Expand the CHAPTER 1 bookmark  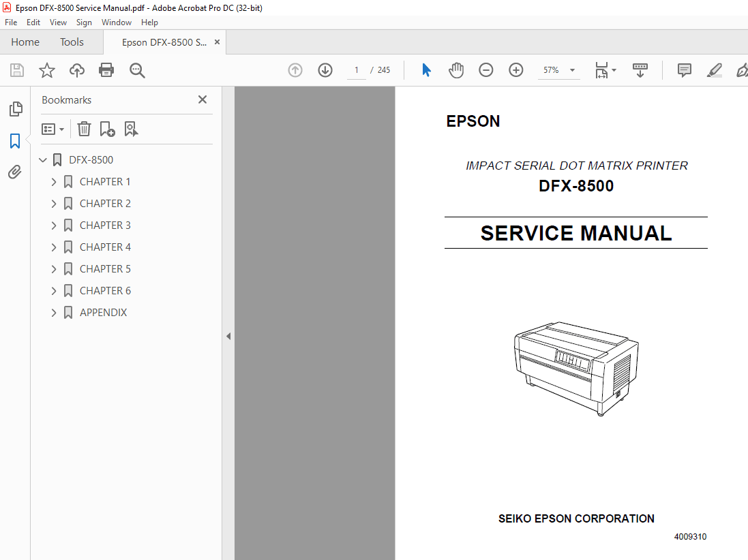coord(53,181)
